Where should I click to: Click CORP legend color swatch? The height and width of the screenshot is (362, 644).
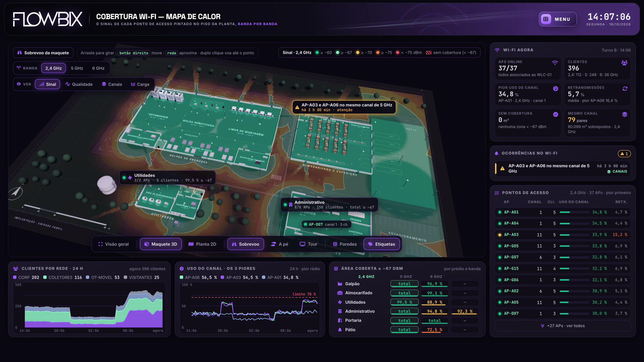tap(15, 277)
